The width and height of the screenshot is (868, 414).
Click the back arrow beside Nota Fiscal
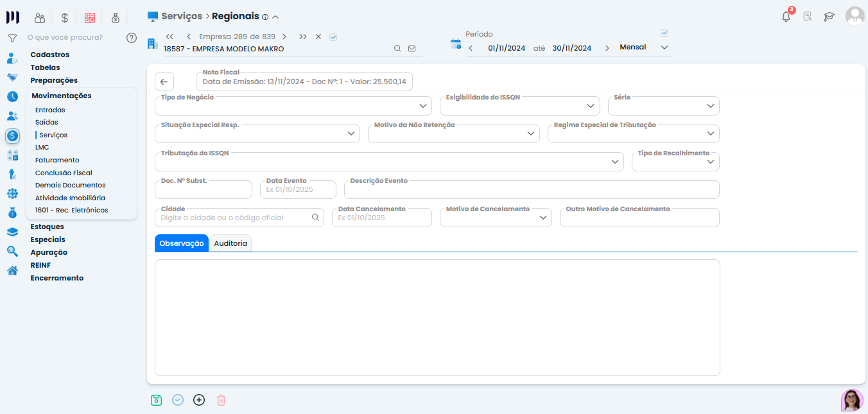(164, 82)
